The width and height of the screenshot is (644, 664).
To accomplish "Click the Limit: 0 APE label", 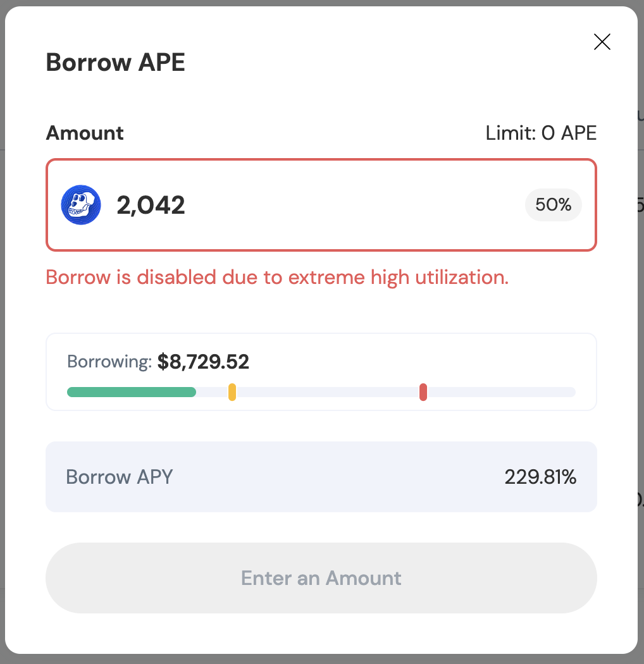I will 541,133.
